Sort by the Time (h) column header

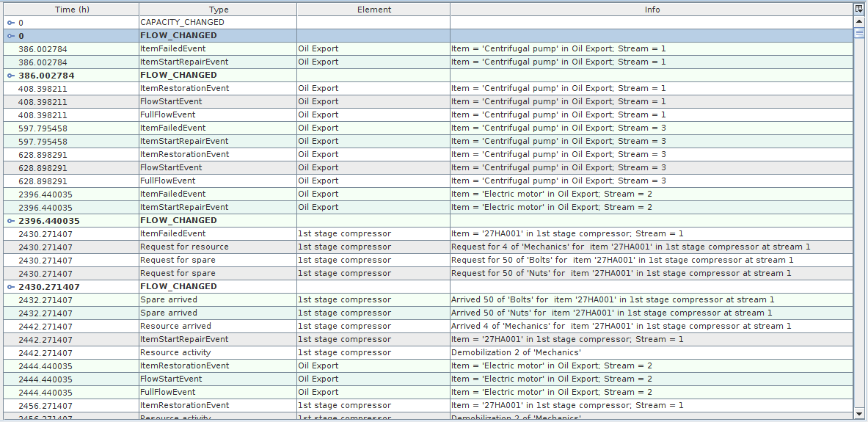pos(71,10)
